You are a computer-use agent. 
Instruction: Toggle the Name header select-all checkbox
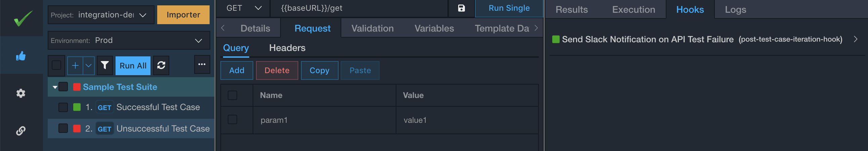click(232, 95)
